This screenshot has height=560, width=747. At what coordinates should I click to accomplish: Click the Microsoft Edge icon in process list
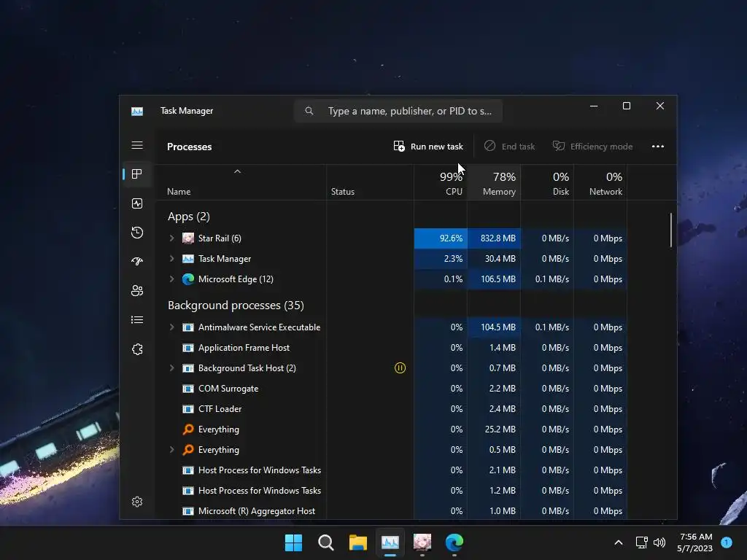(188, 279)
